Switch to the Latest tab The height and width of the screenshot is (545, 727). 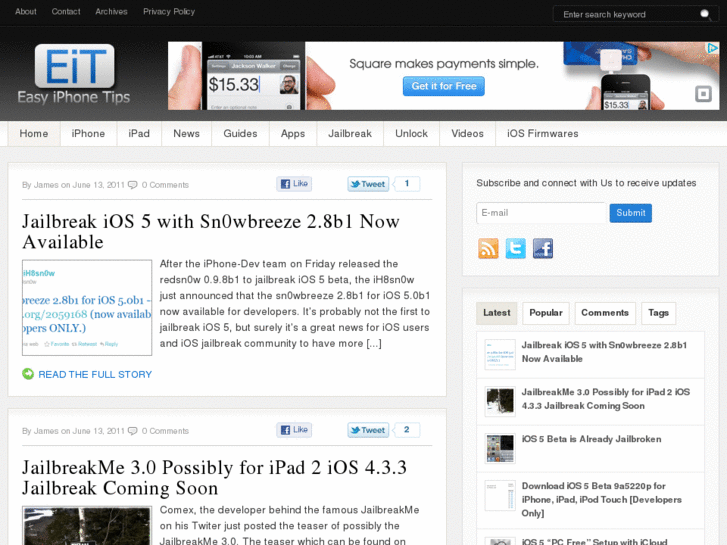[497, 313]
